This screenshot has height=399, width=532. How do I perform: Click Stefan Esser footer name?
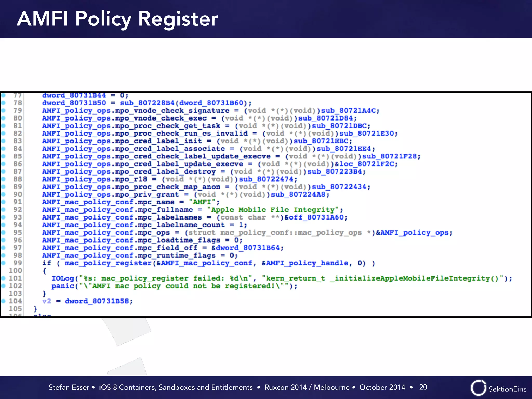69,387
